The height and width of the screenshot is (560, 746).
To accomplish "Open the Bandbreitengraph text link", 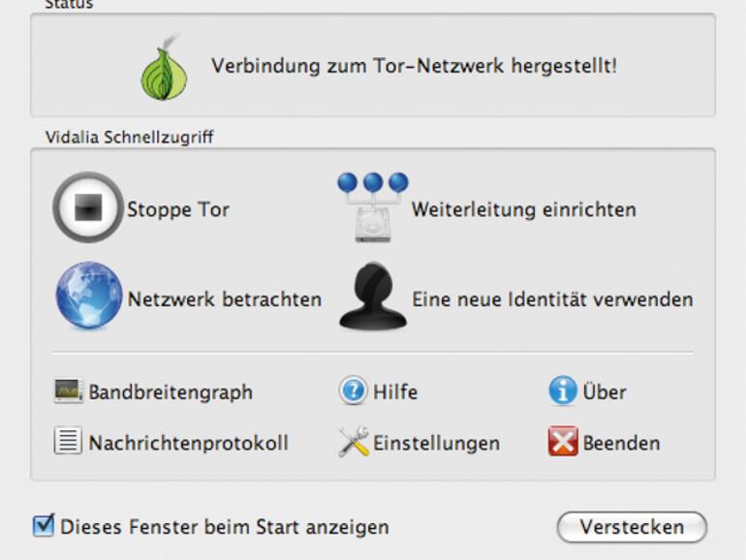I will tap(171, 392).
